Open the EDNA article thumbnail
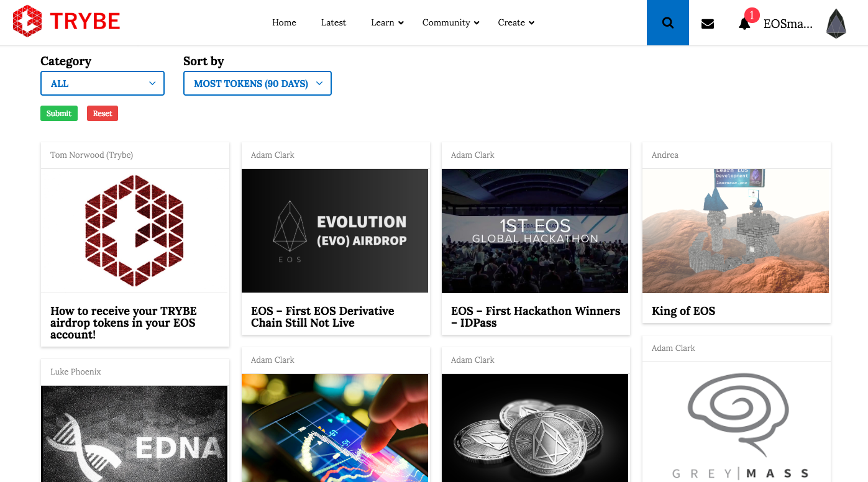The height and width of the screenshot is (482, 868). pos(135,434)
